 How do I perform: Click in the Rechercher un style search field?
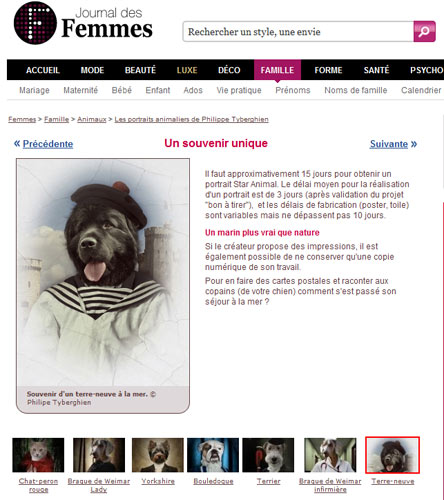[x=298, y=32]
